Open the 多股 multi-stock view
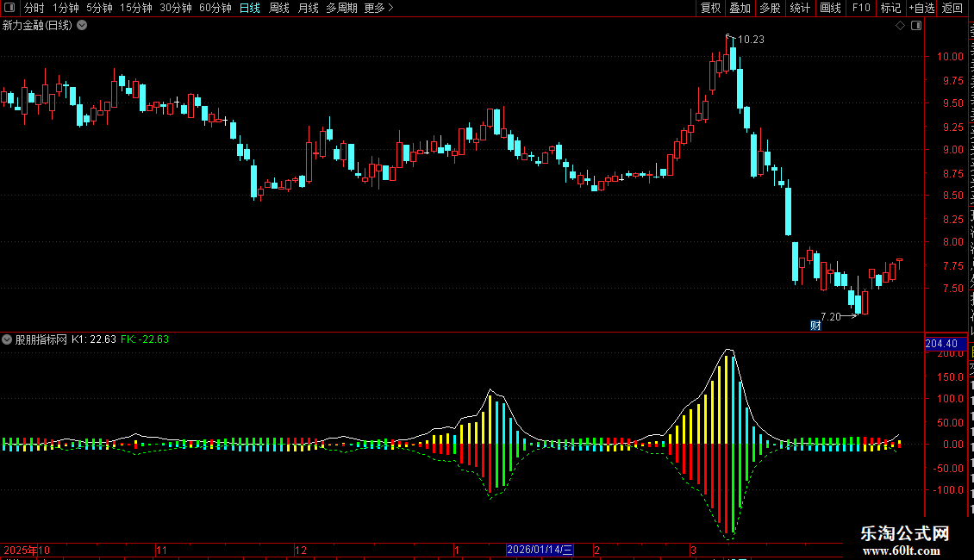Viewport: 974px width, 560px height. (770, 8)
